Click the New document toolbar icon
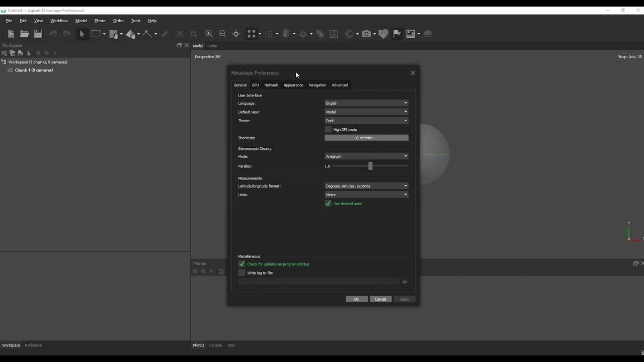Screen dimensions: 644x362 (11, 34)
